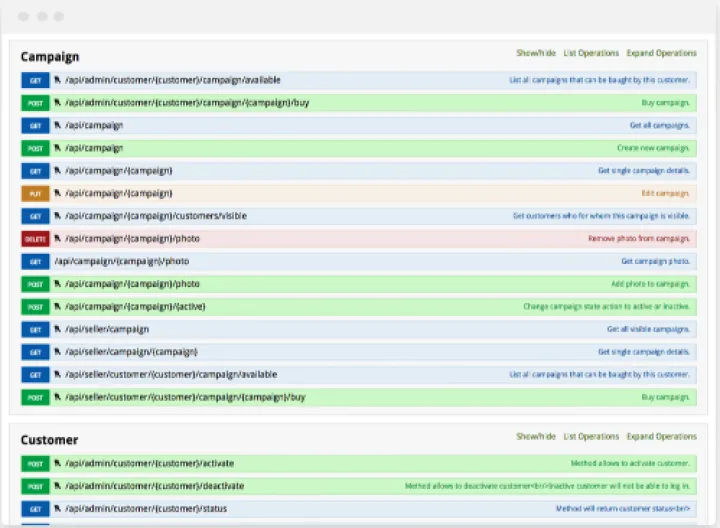Click the POST badge for admin campaign buy
This screenshot has height=528, width=720.
[x=35, y=103]
